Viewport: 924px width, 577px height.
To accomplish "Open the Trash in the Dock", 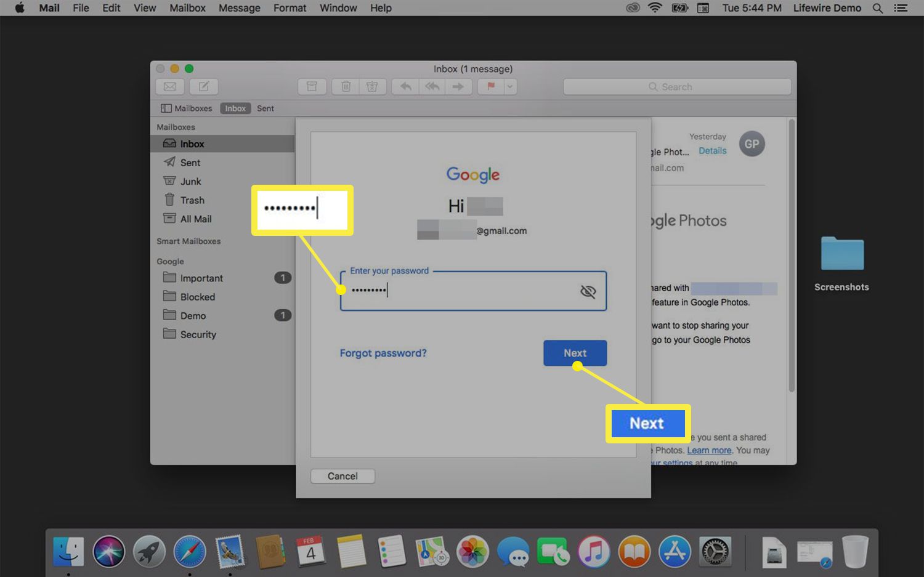I will [855, 551].
